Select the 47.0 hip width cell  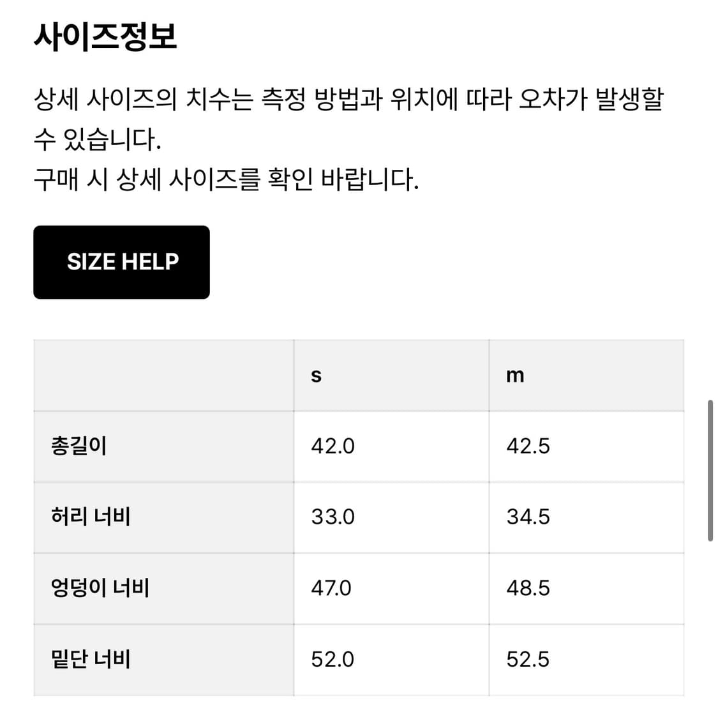tap(331, 588)
